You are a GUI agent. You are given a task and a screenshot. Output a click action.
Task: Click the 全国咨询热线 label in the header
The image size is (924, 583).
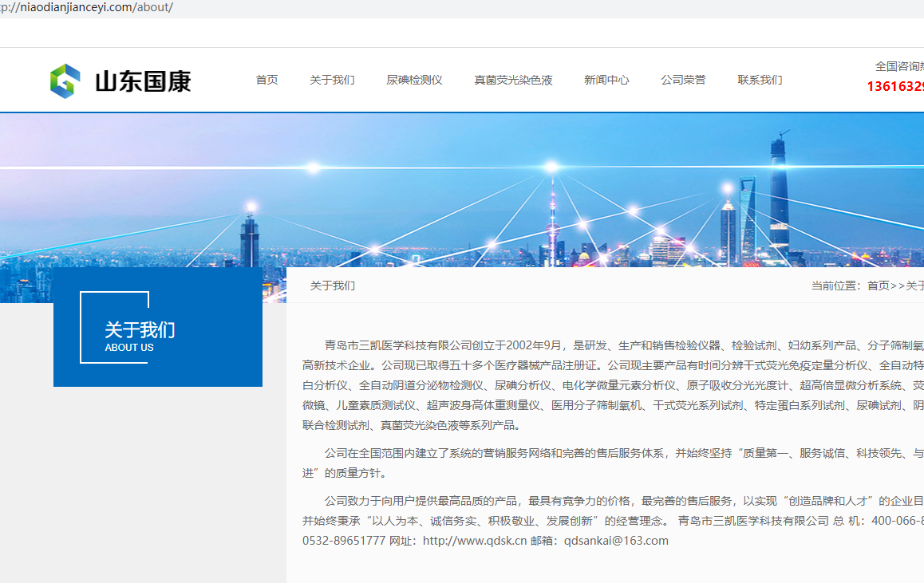click(898, 66)
